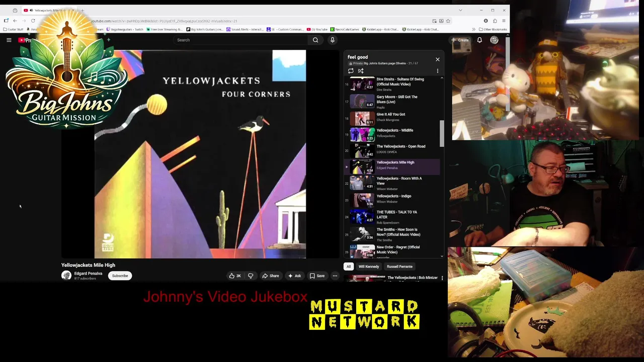Open The Yellowjackets Bob Mintzer recommended video

click(x=413, y=278)
